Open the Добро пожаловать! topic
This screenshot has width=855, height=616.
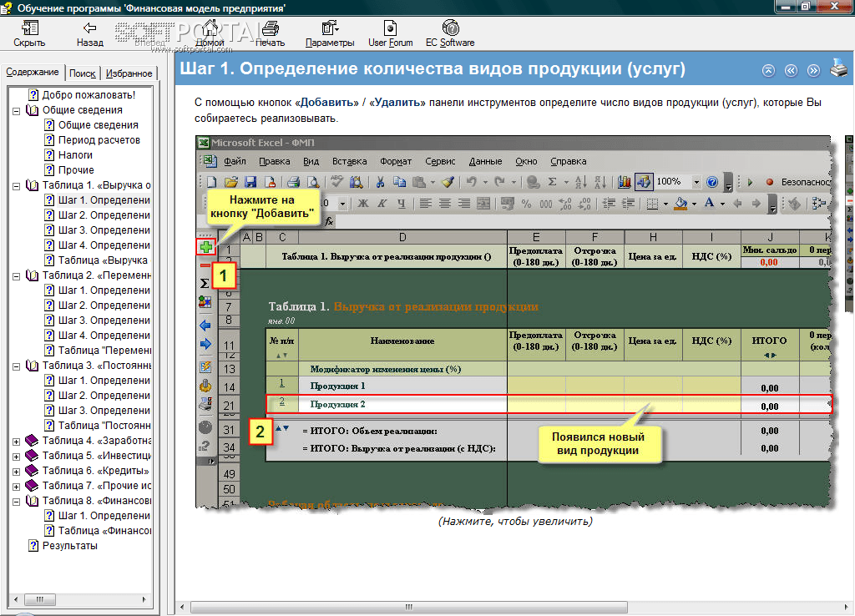coord(88,95)
